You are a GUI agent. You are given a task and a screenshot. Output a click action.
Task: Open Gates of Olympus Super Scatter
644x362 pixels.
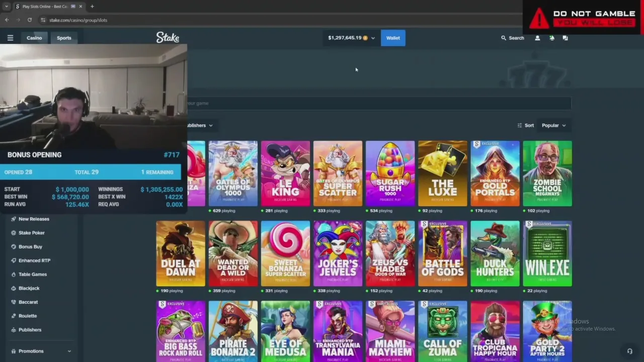338,173
